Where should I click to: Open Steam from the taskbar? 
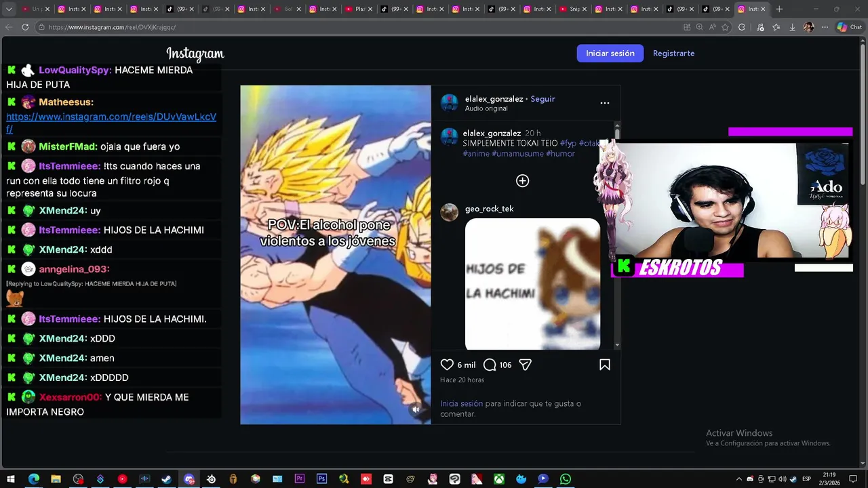(166, 479)
